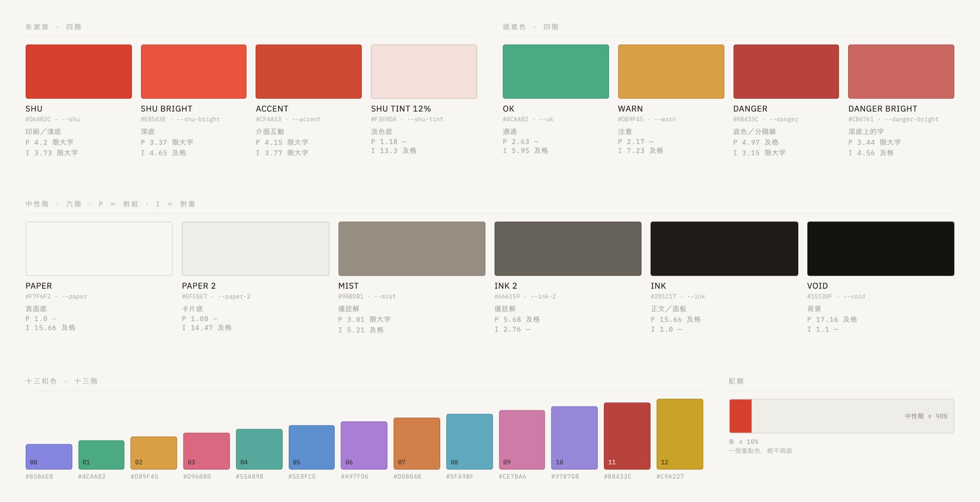Select the INK 2 swatch
Viewport: 980px width, 502px height.
tap(568, 248)
